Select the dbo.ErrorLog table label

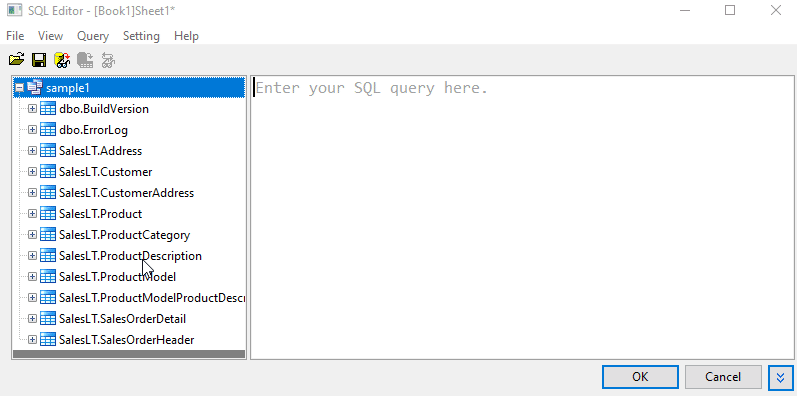[94, 130]
